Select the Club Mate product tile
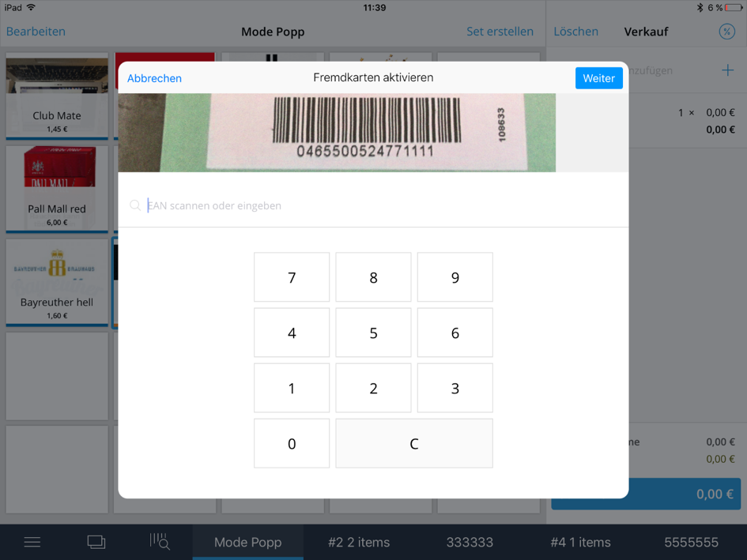The image size is (747, 560). point(57,96)
